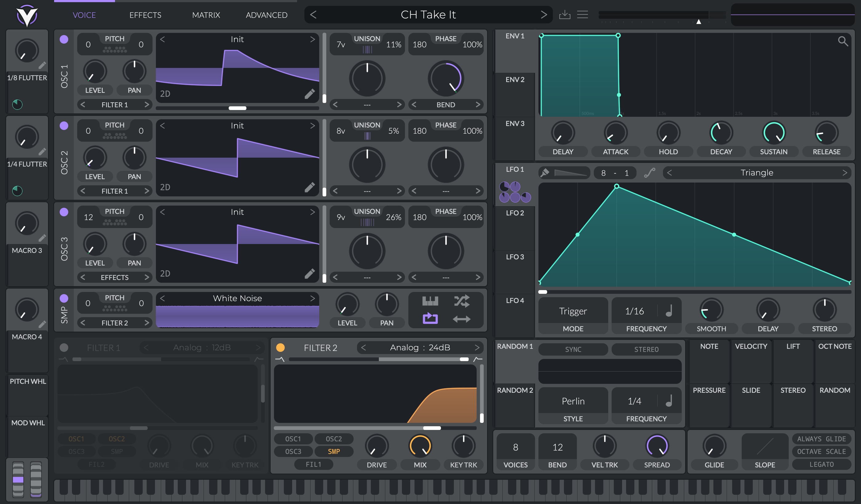861x504 pixels.
Task: Disable oscillator 1 power button
Action: click(x=64, y=39)
